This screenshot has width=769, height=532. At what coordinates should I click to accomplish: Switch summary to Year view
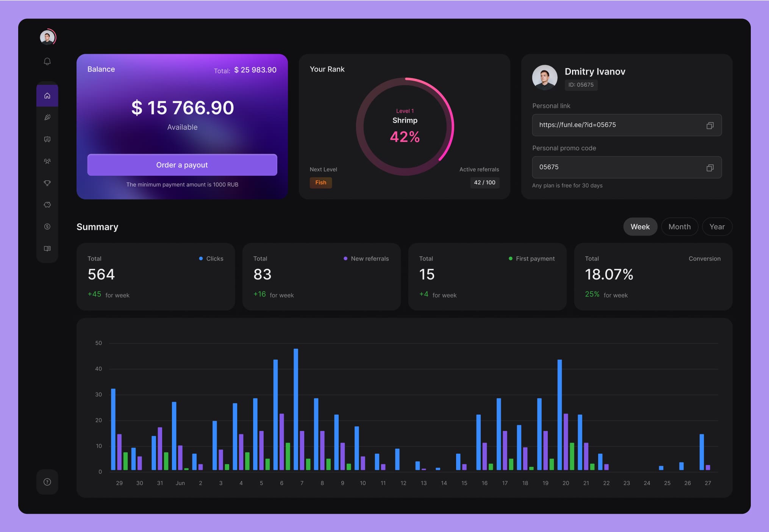(717, 226)
